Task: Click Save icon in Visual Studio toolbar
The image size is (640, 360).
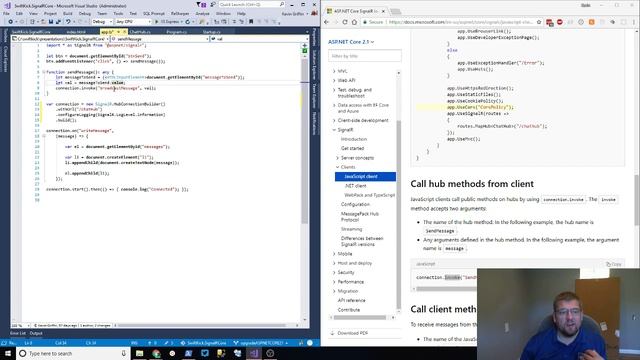Action: pos(51,22)
